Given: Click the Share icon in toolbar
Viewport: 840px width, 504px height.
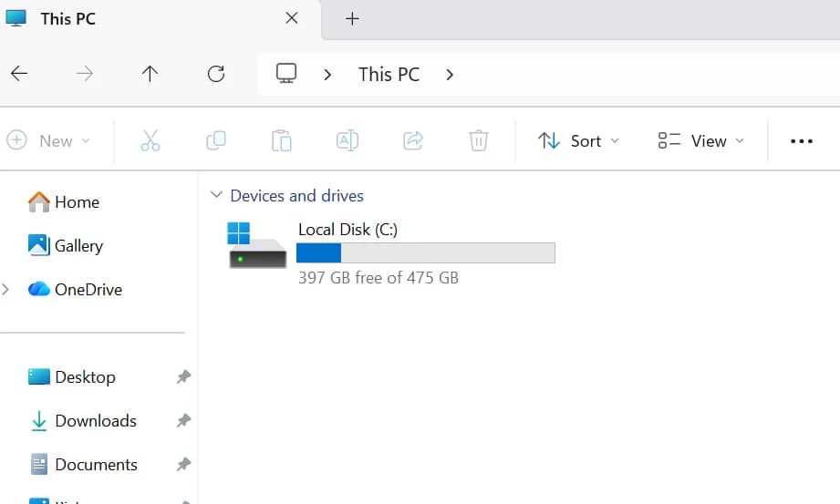Looking at the screenshot, I should click(413, 141).
